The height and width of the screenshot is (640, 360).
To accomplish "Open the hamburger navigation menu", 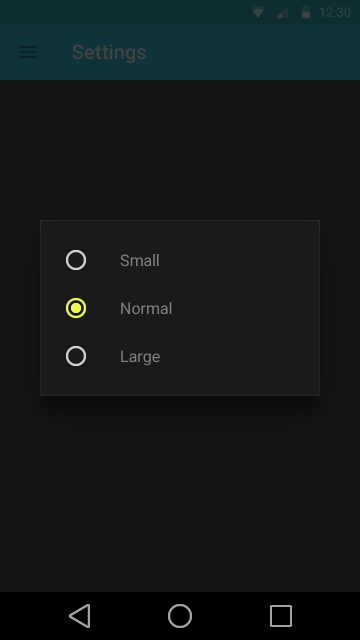I will 28,52.
